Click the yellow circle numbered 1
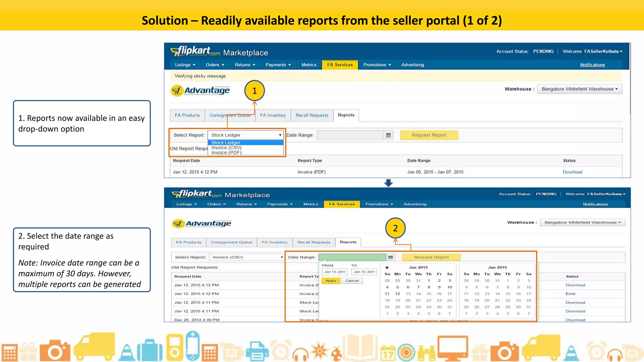Screen dimensions: 644x362 (x=254, y=91)
